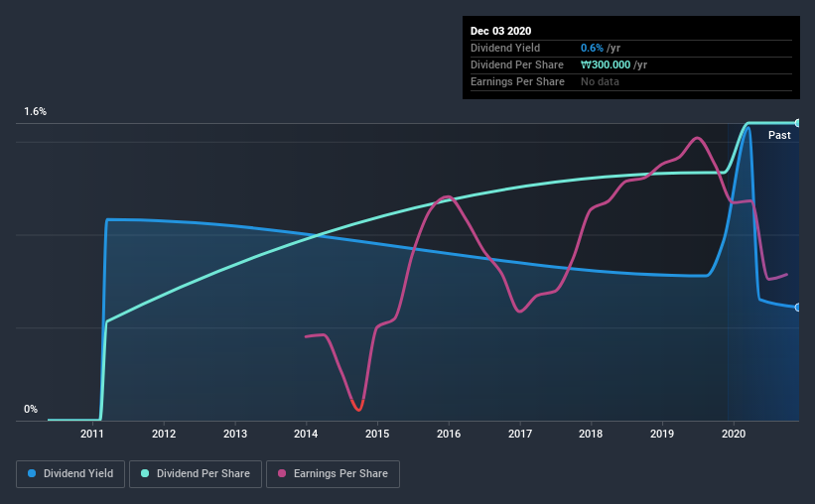Click the 0% y-axis label

coord(31,410)
